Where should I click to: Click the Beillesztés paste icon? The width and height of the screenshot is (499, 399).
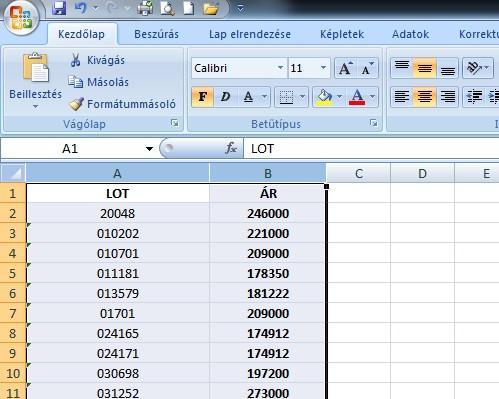[35, 68]
